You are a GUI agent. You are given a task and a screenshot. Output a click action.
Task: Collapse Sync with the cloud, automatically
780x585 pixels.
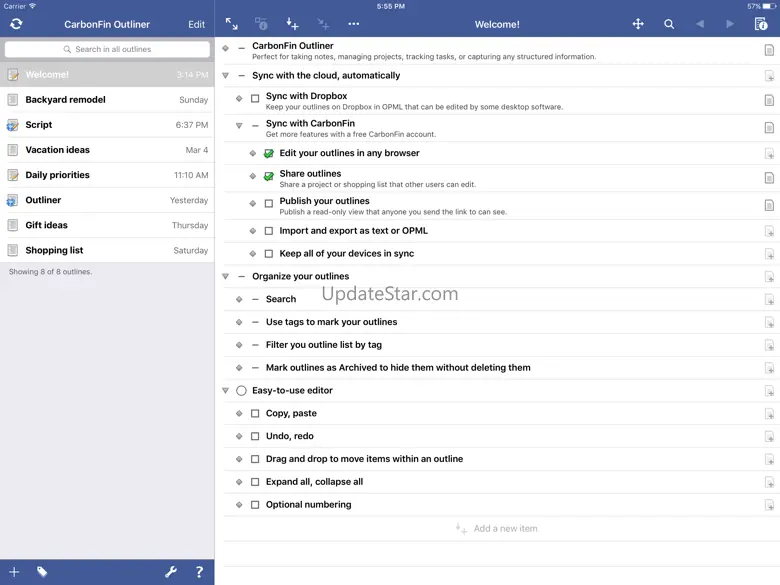coord(225,76)
